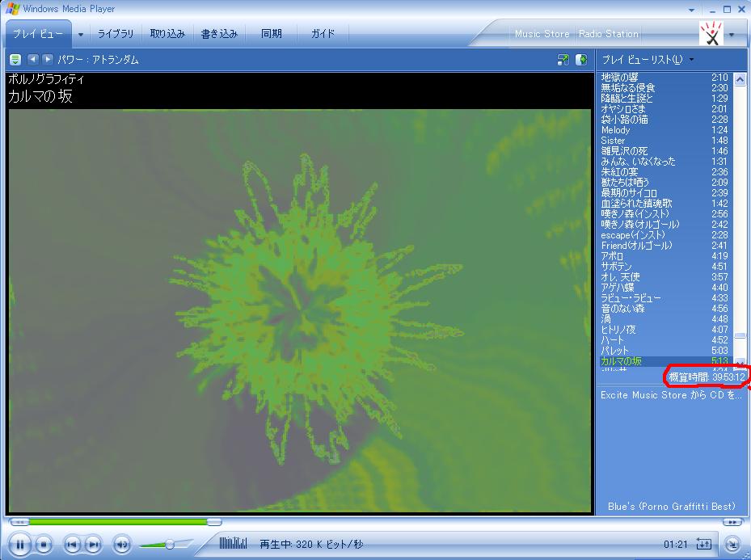This screenshot has width=751, height=560.
Task: Select track みんな、いなくなった
Action: [x=665, y=162]
